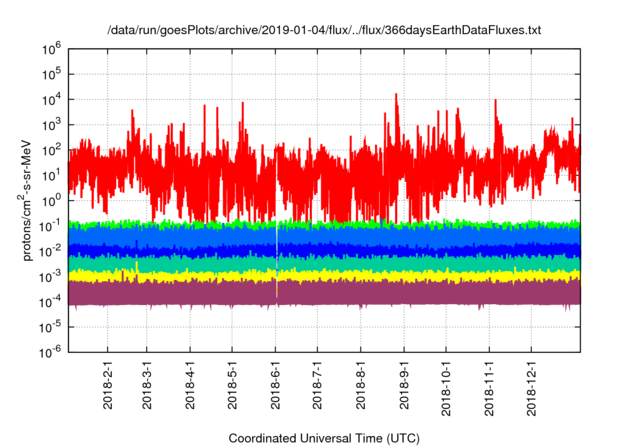Click the 2018-8-1 date tick label
The width and height of the screenshot is (640, 448).
point(360,385)
